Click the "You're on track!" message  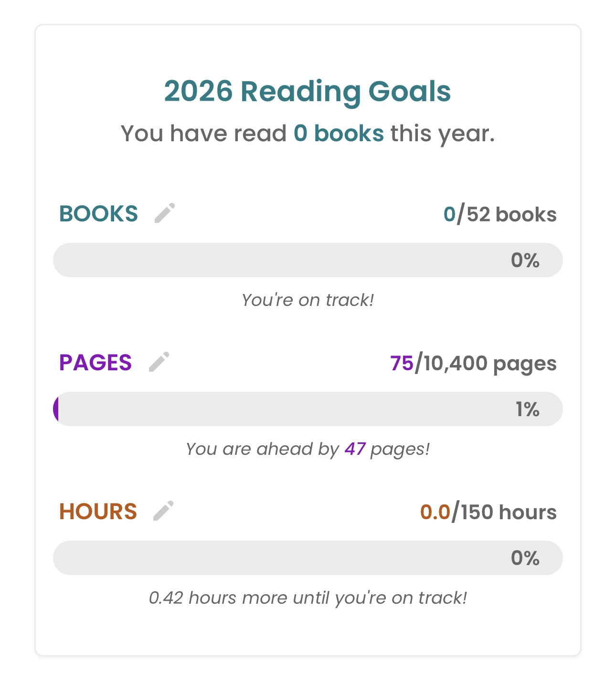pos(308,300)
